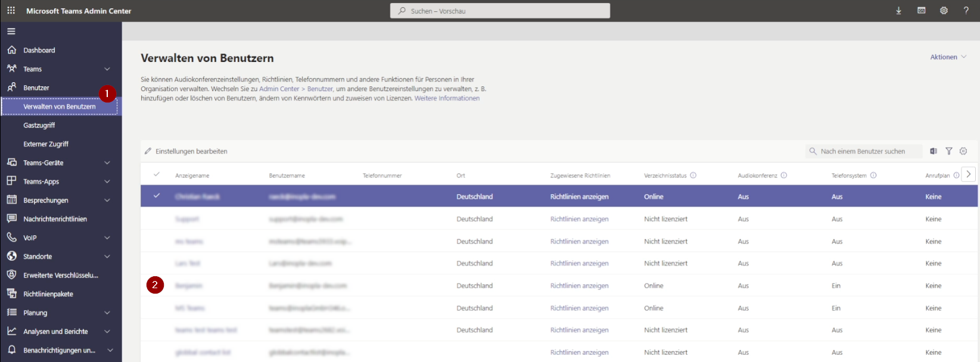Viewport: 980px width, 362px height.
Task: Expand the Teams menu chevron
Action: pos(107,69)
